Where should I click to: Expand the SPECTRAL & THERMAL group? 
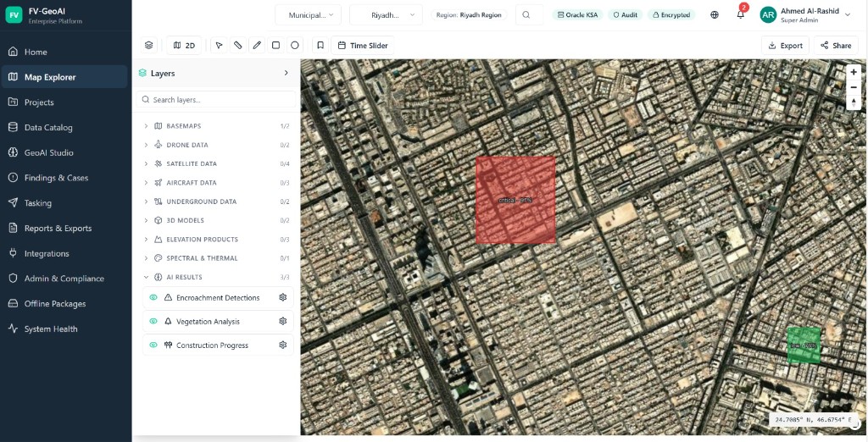tap(146, 257)
